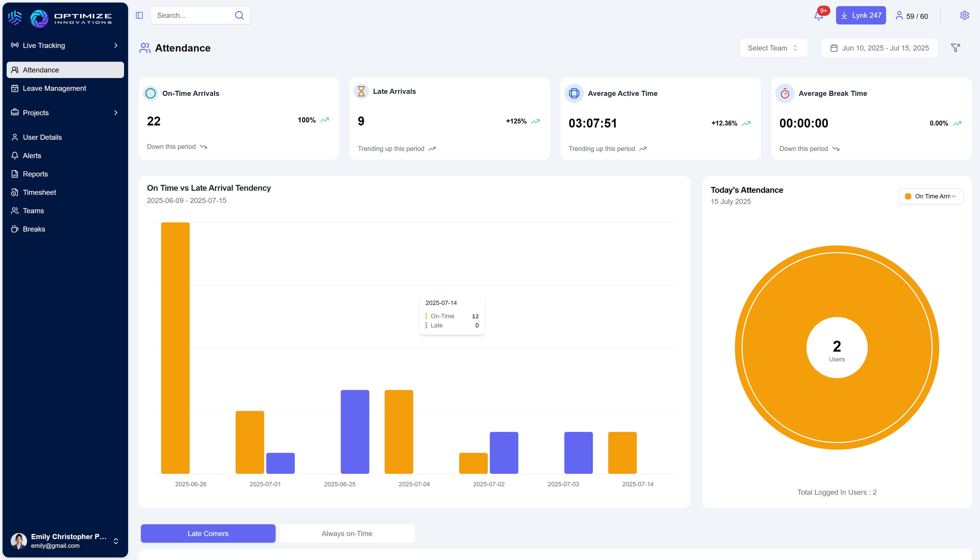
Task: Open the On Time Arrival chart dropdown
Action: [930, 196]
